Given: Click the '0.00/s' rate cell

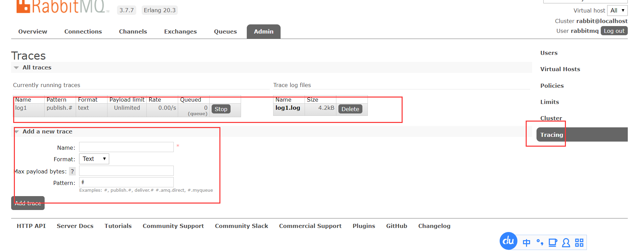Looking at the screenshot, I should [162, 110].
